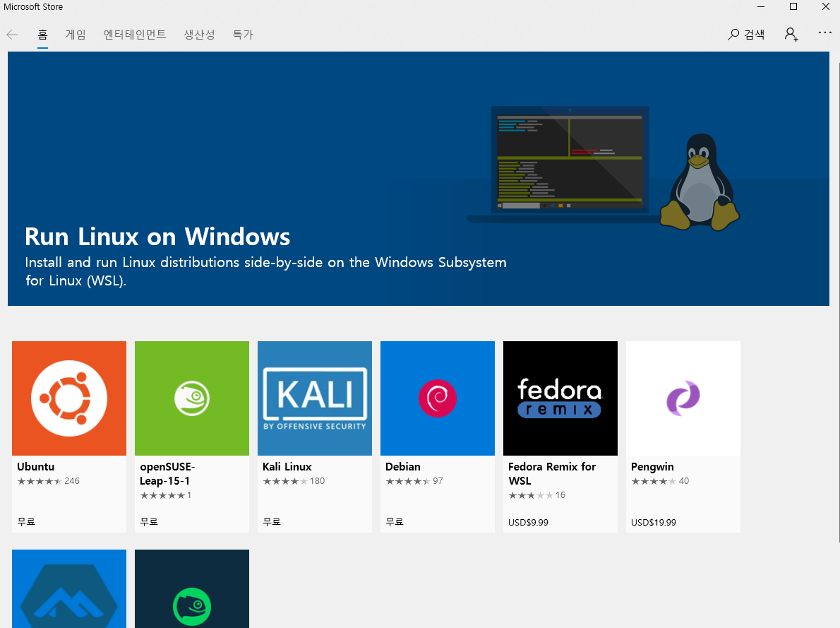Switch to the 게임 tab
The width and height of the screenshot is (840, 628).
tap(76, 35)
